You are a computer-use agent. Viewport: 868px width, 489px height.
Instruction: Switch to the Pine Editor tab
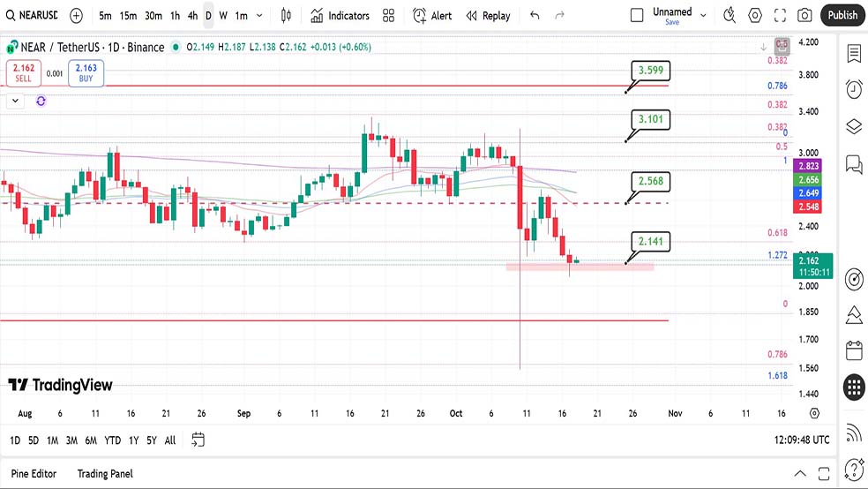tap(34, 474)
